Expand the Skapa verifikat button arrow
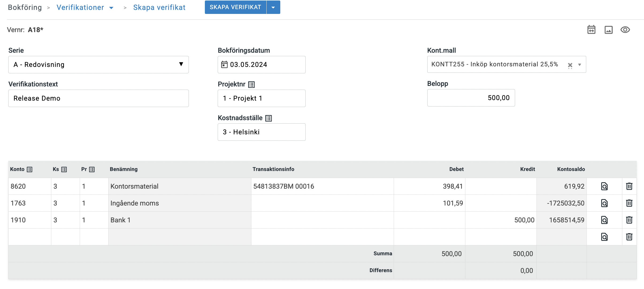The image size is (644, 289). (x=273, y=7)
